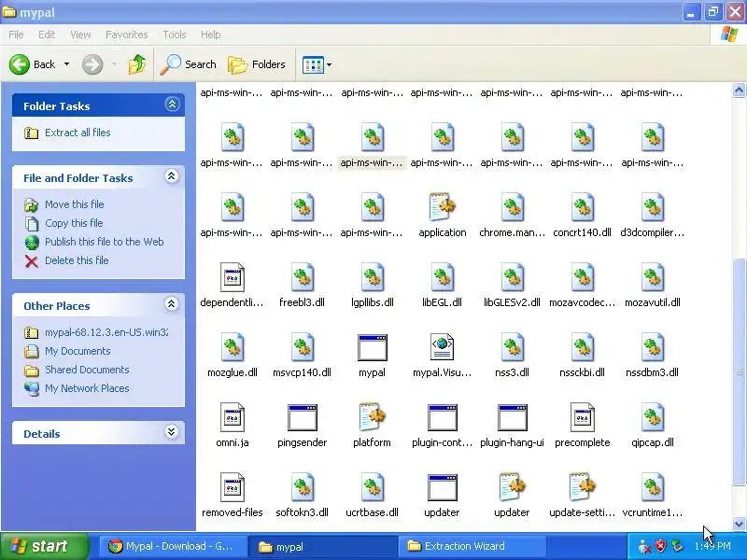Image resolution: width=747 pixels, height=560 pixels.
Task: Select the qipcap.dll file icon
Action: pos(652,417)
